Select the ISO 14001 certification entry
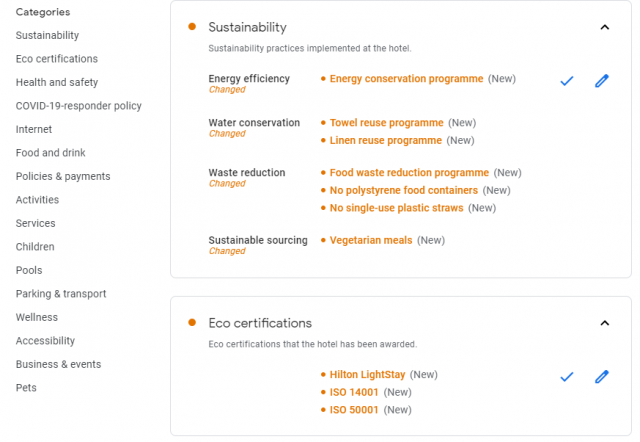 click(354, 392)
